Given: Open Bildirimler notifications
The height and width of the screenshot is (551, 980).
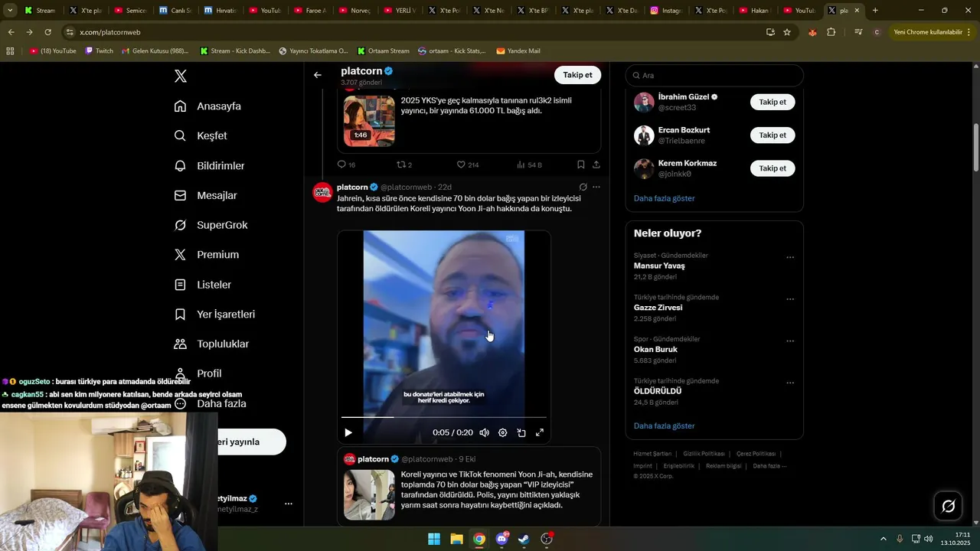Looking at the screenshot, I should [209, 165].
